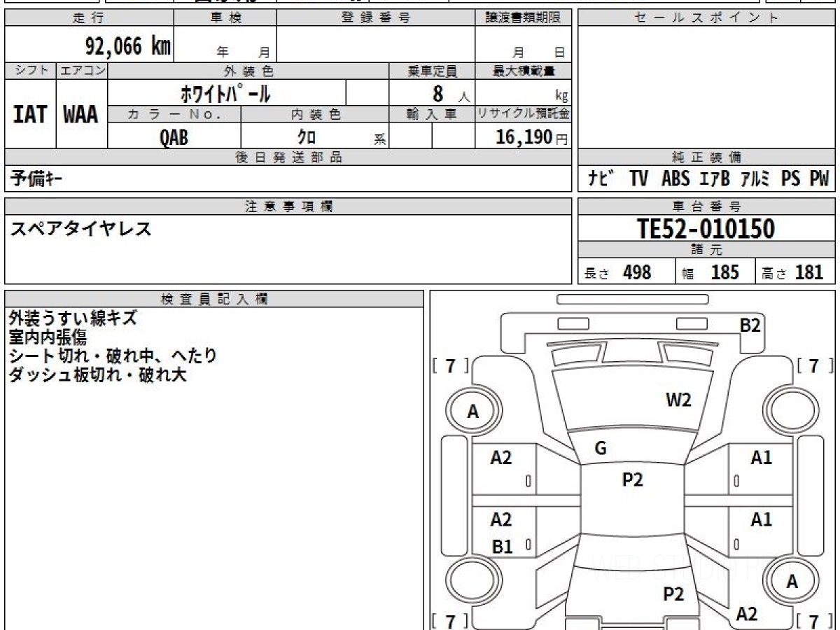Select chassis number TE52-010150
This screenshot has height=630, width=840.
click(x=706, y=229)
